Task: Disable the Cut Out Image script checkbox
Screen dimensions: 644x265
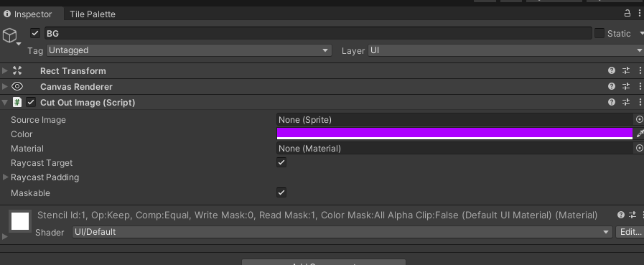Action: tap(31, 102)
